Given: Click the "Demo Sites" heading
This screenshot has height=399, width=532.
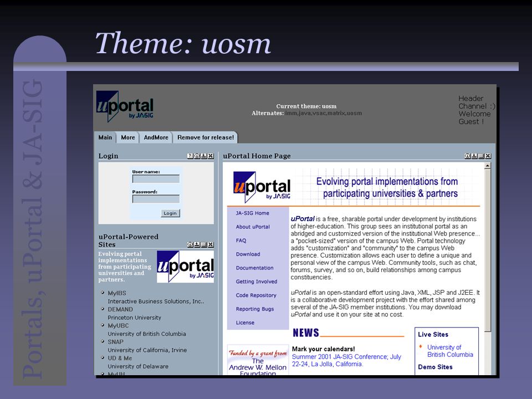Looking at the screenshot, I should [x=435, y=367].
